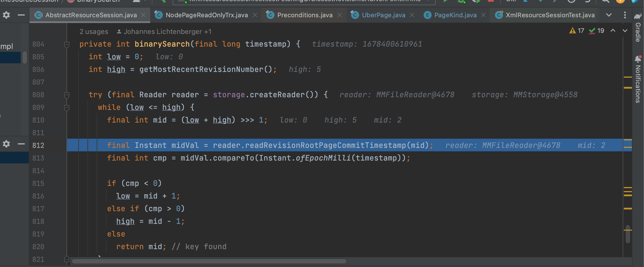Jump to previous highlighted error with the up arrow
This screenshot has height=267, width=644.
(x=613, y=30)
